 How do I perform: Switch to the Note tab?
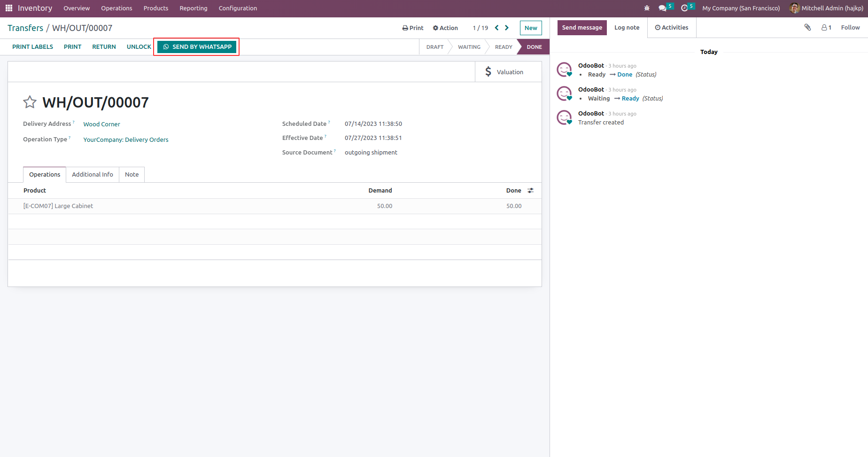pyautogui.click(x=132, y=174)
